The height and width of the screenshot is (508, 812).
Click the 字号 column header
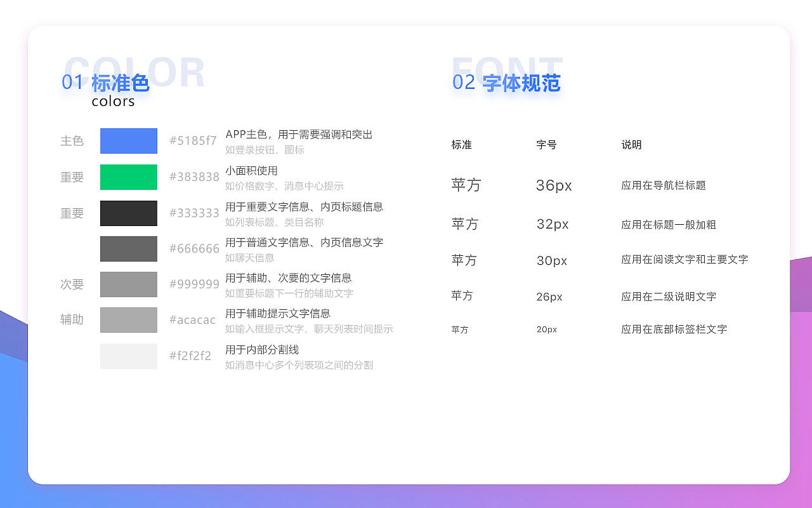546,145
